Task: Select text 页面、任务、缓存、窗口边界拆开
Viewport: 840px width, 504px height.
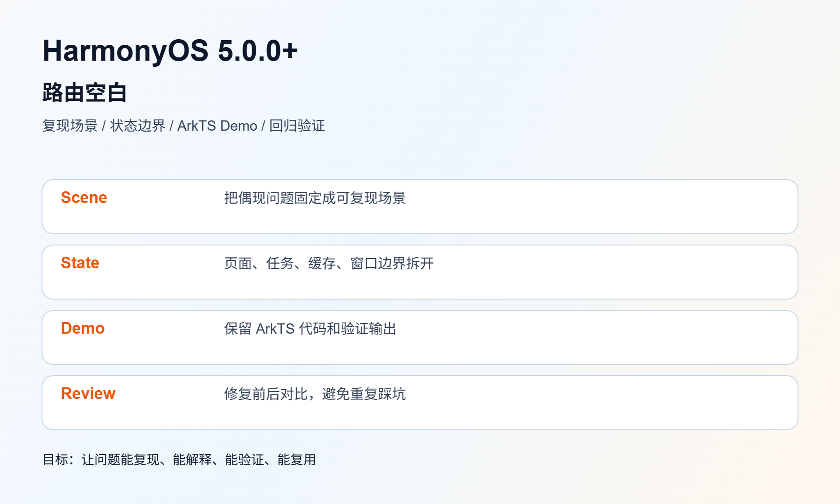Action: tap(329, 263)
